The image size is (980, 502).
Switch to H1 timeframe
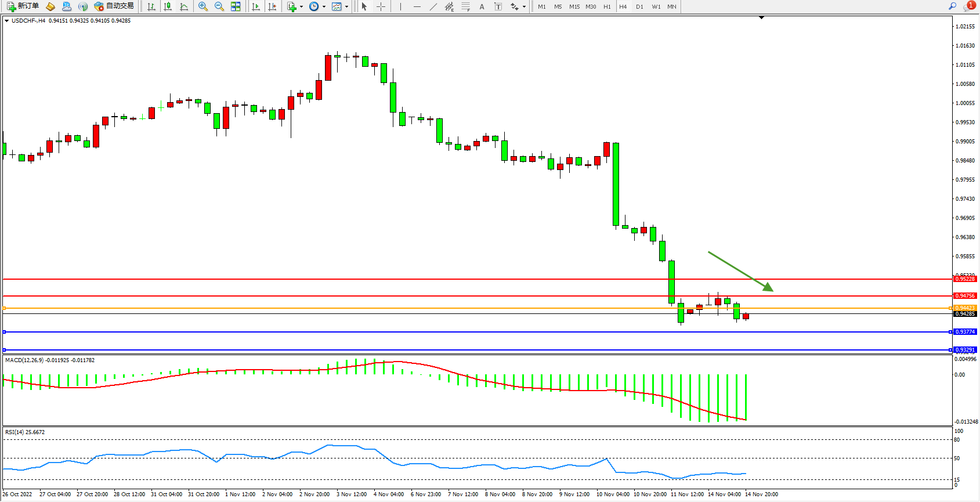tap(607, 7)
